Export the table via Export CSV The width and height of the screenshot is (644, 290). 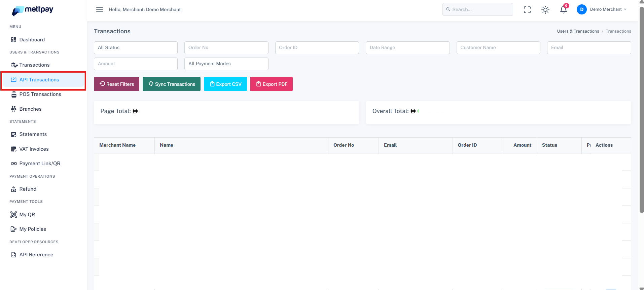point(225,84)
